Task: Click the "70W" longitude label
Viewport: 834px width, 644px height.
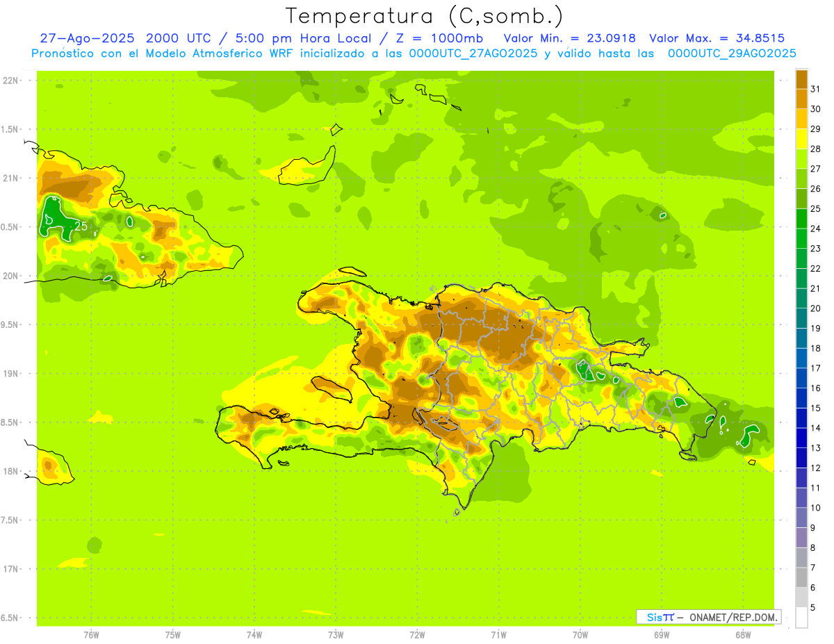Action: 580,634
